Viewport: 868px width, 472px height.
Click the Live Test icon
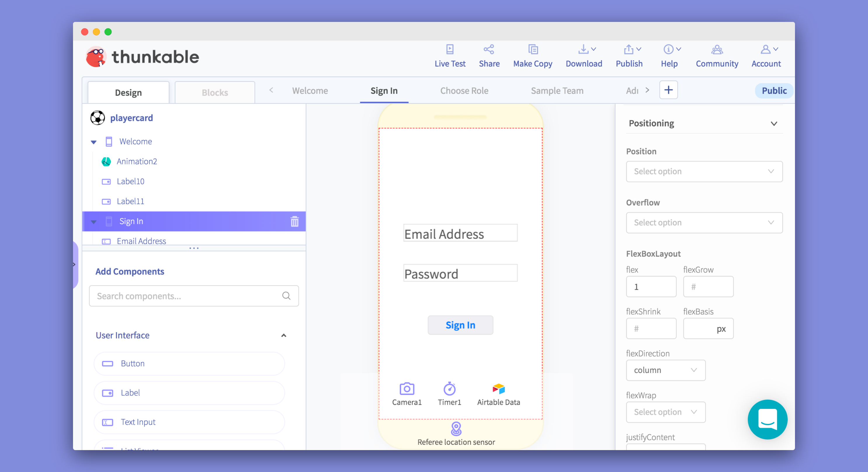[450, 50]
